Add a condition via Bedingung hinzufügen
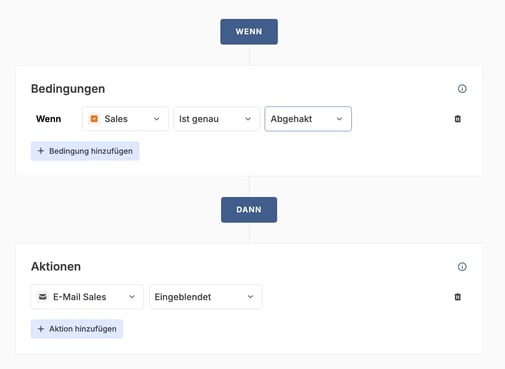The width and height of the screenshot is (505, 369). point(85,151)
